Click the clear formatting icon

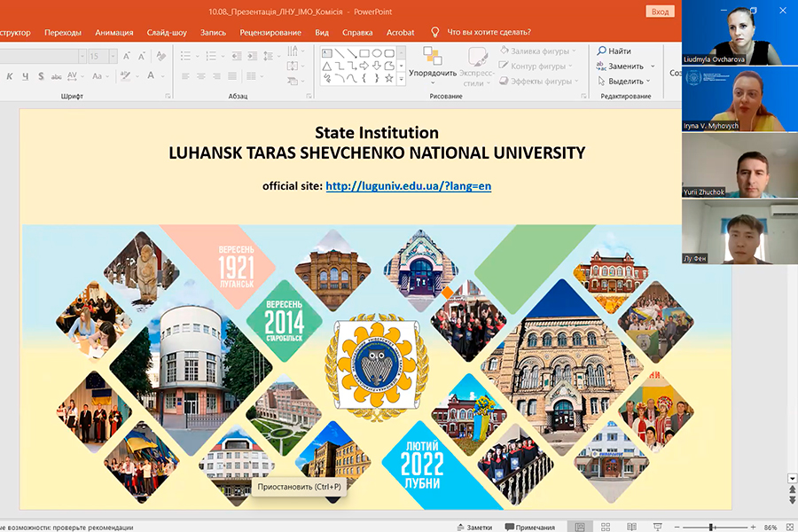[160, 56]
